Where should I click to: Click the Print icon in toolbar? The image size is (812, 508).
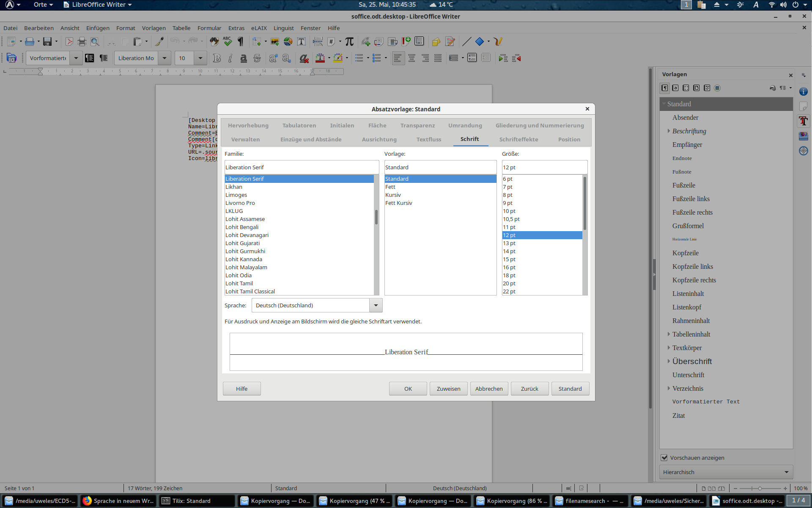pos(82,41)
